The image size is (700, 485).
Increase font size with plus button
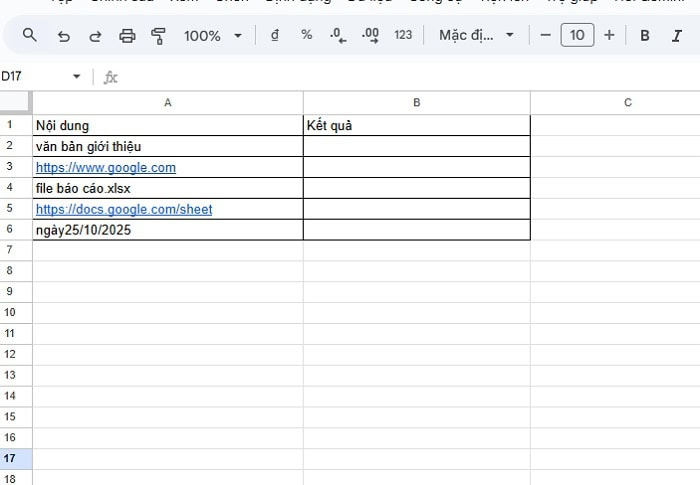[x=609, y=35]
